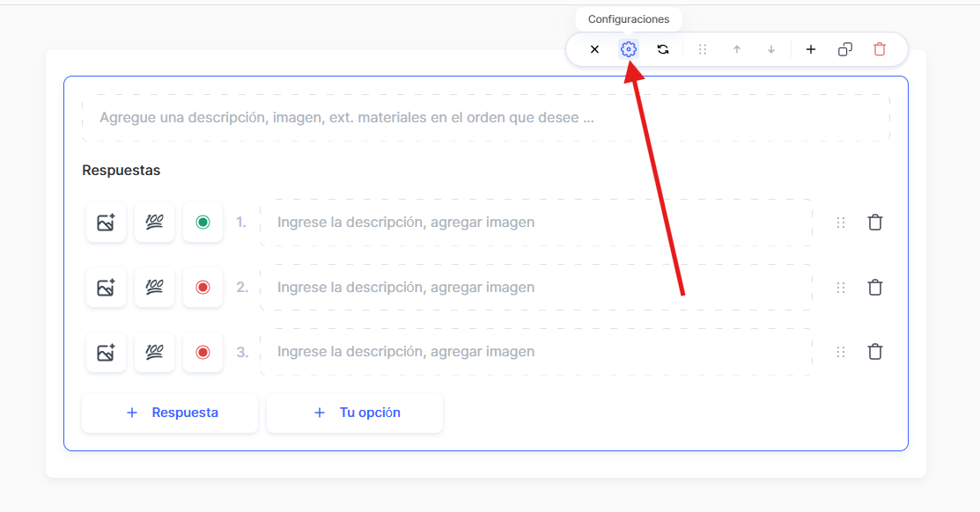Click the refresh arrows icon in toolbar

(x=663, y=49)
